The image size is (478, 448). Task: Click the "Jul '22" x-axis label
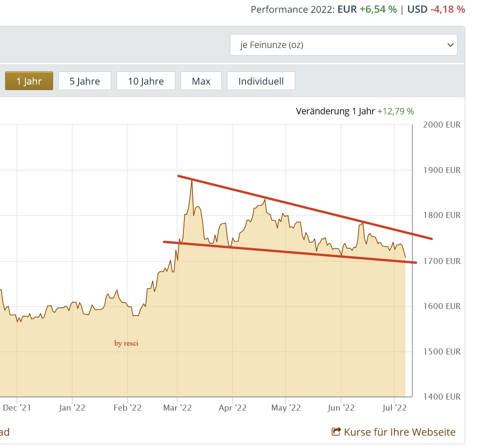[394, 408]
